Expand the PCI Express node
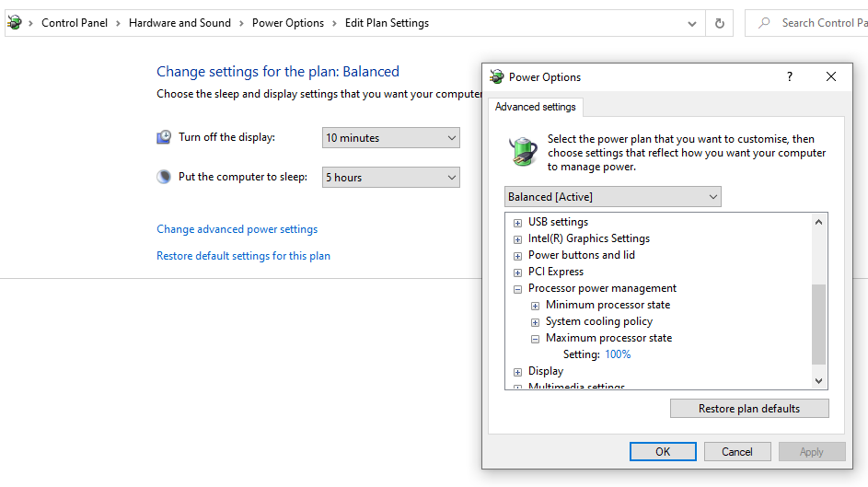The width and height of the screenshot is (868, 487). (x=517, y=272)
